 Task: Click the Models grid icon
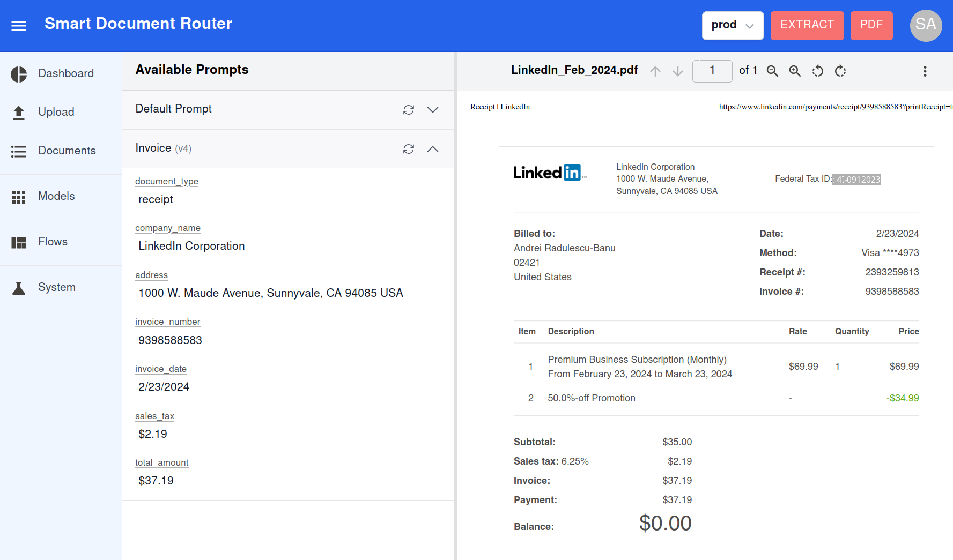coord(19,197)
